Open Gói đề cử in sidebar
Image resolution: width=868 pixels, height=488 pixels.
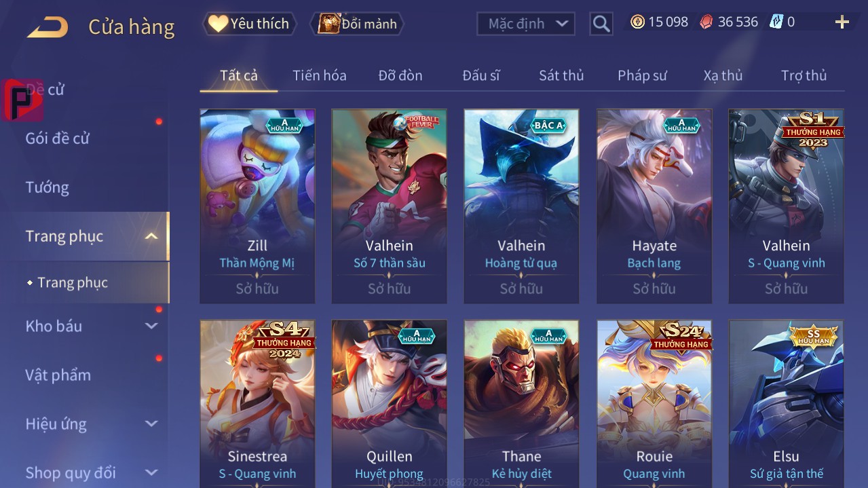coord(57,138)
